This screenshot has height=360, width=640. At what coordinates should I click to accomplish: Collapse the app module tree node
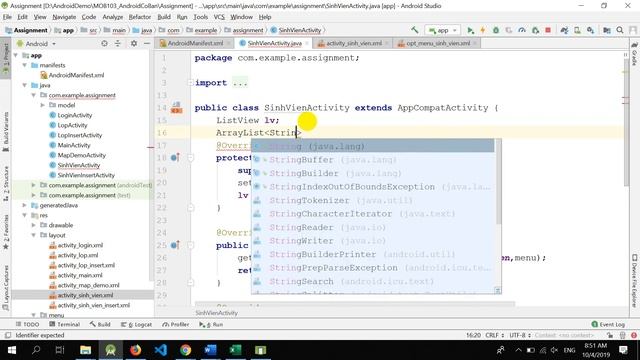[16, 55]
